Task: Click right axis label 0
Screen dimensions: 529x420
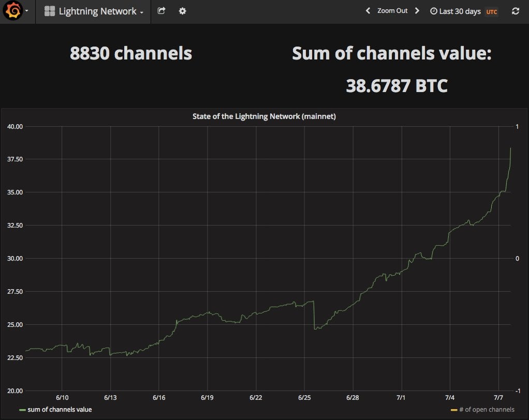Action: coord(517,259)
